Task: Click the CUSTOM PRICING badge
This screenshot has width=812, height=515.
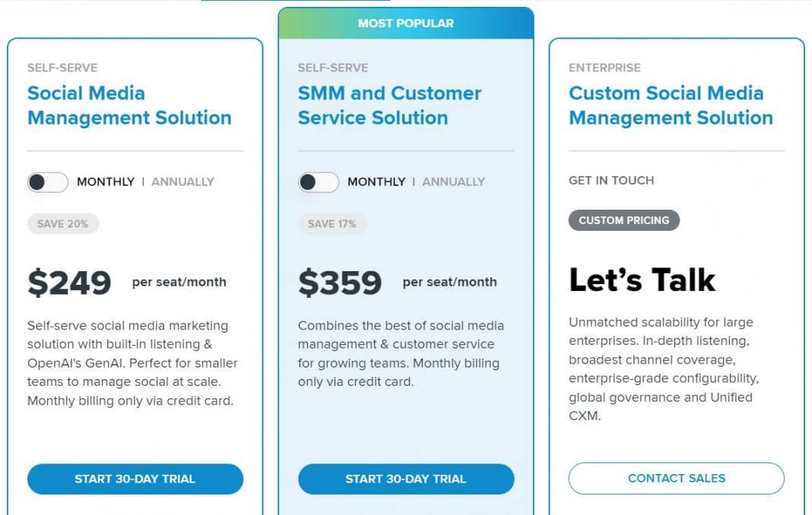Action: point(624,220)
